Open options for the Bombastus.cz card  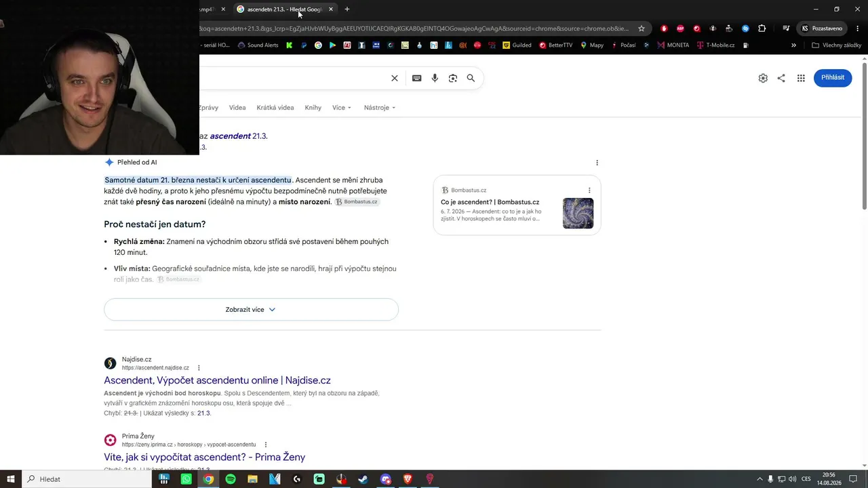pyautogui.click(x=589, y=190)
